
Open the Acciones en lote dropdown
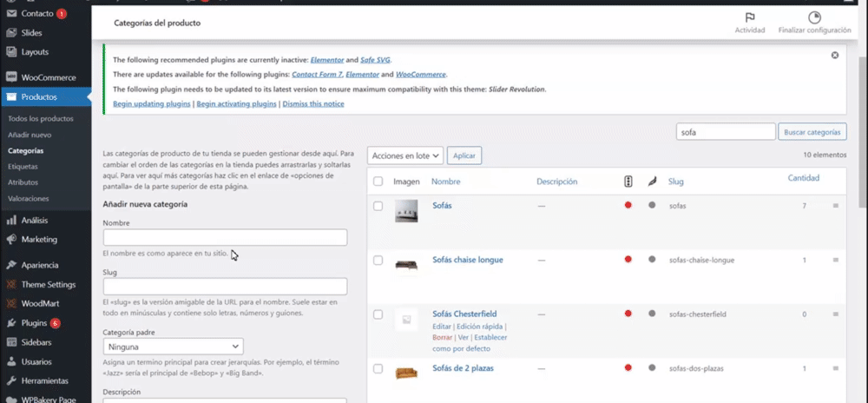405,155
